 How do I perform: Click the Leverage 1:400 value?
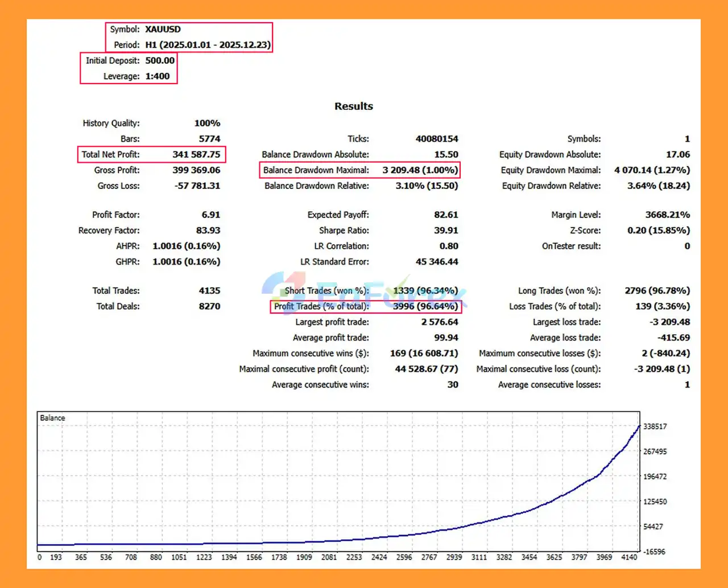157,76
